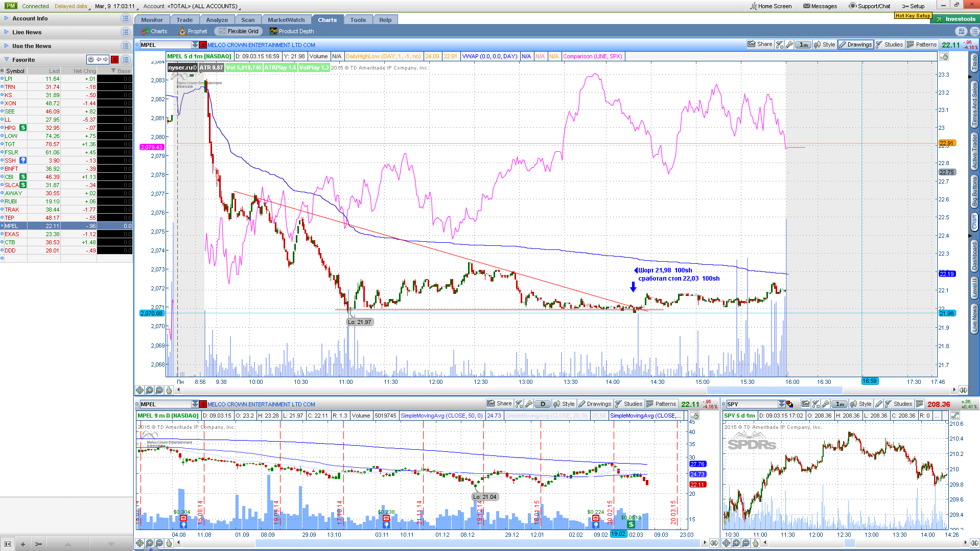This screenshot has width=980, height=551.
Task: Select the TGT row in watchlist
Action: pos(66,144)
